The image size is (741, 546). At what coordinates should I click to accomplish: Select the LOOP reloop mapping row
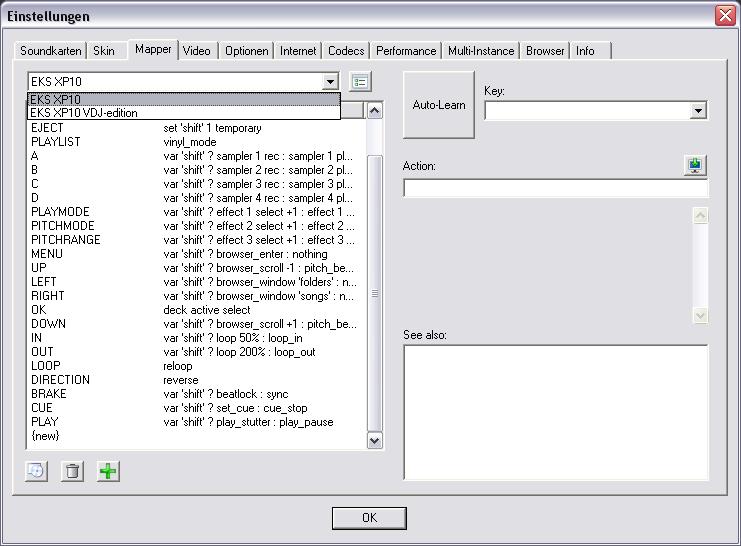click(197, 366)
